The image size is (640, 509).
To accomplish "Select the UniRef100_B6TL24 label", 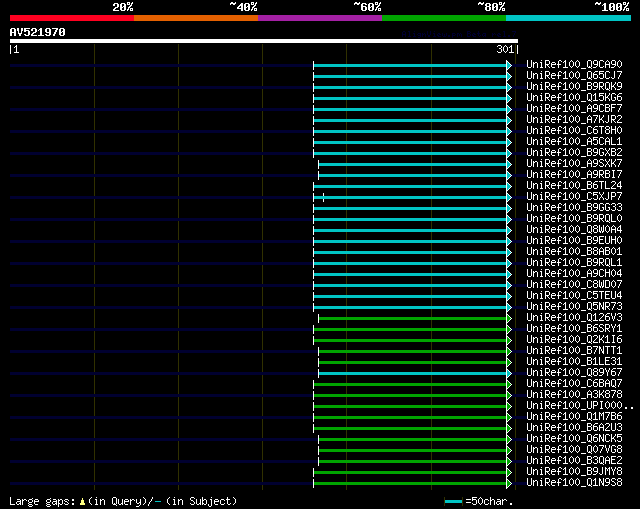I will [574, 186].
